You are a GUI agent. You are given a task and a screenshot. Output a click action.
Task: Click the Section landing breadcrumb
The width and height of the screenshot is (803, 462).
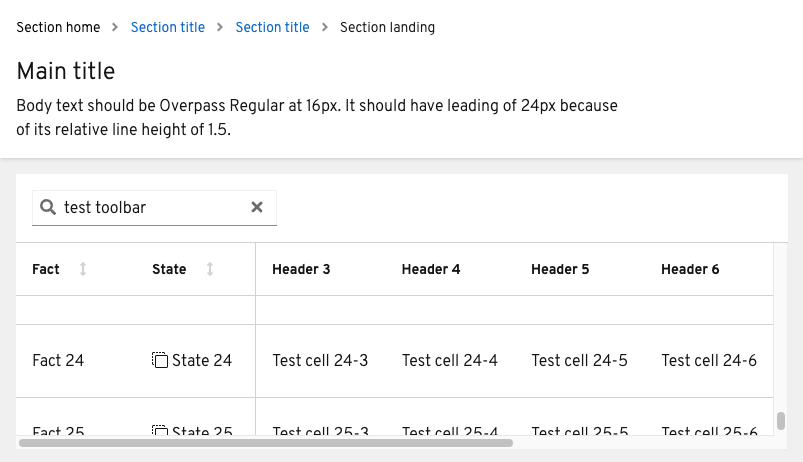click(387, 27)
